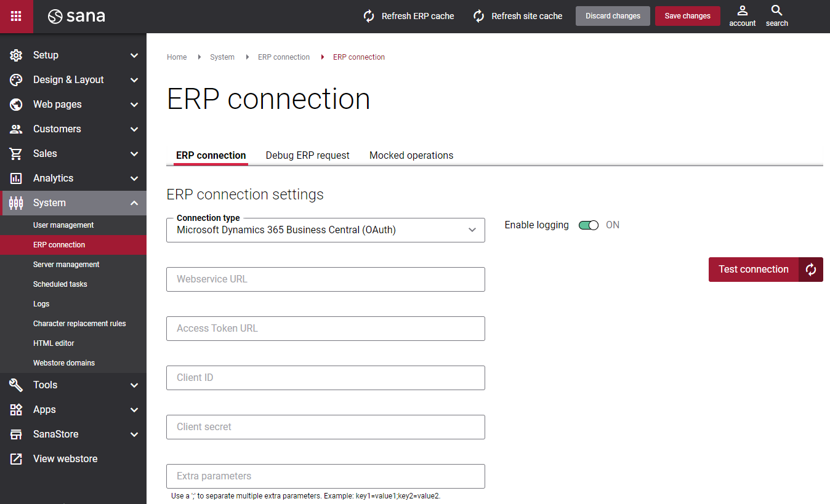The width and height of the screenshot is (830, 504).
Task: Click the Tools wrench icon
Action: pyautogui.click(x=16, y=385)
